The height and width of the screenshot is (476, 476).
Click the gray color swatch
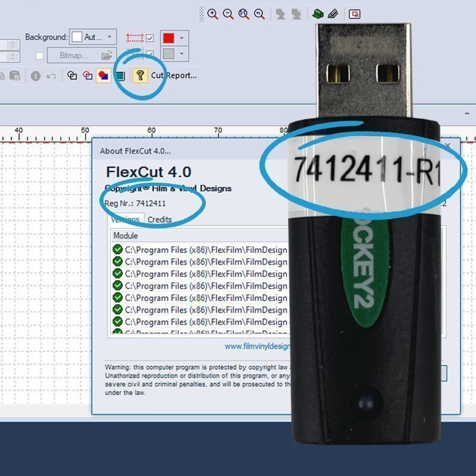click(169, 54)
